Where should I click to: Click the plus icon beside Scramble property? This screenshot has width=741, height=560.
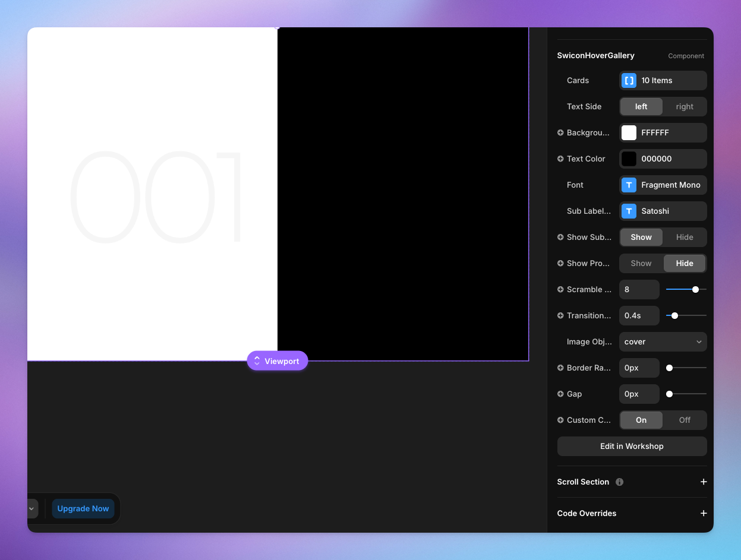pyautogui.click(x=560, y=290)
